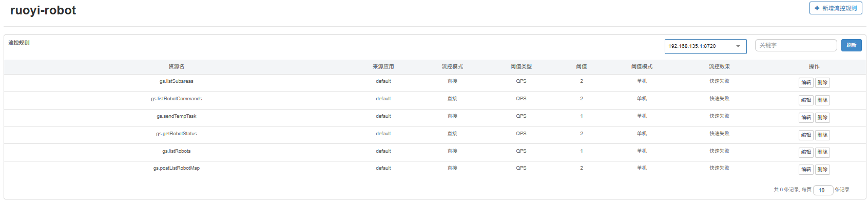868x200 pixels.
Task: Delete the gs.listRobots rule
Action: pos(822,152)
